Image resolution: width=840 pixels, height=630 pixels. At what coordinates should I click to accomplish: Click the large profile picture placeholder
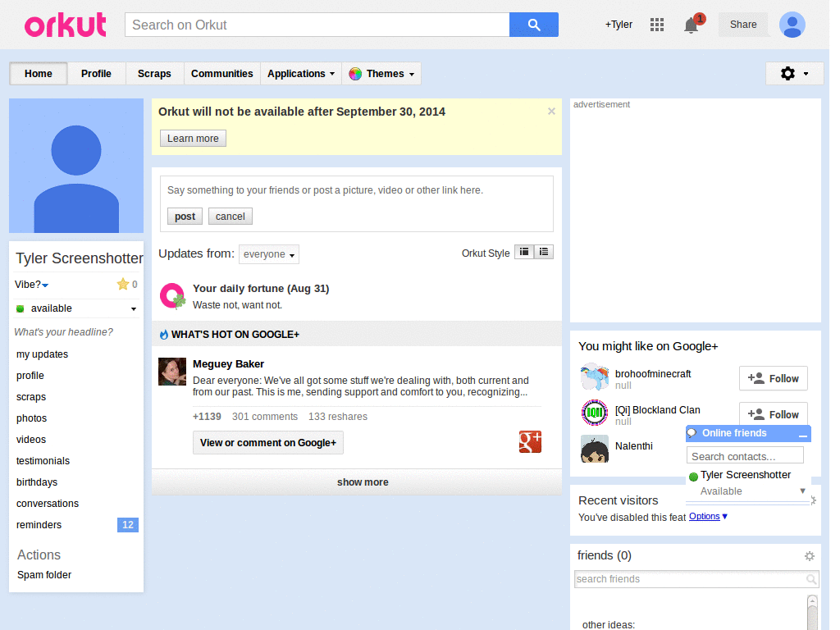[x=76, y=166]
